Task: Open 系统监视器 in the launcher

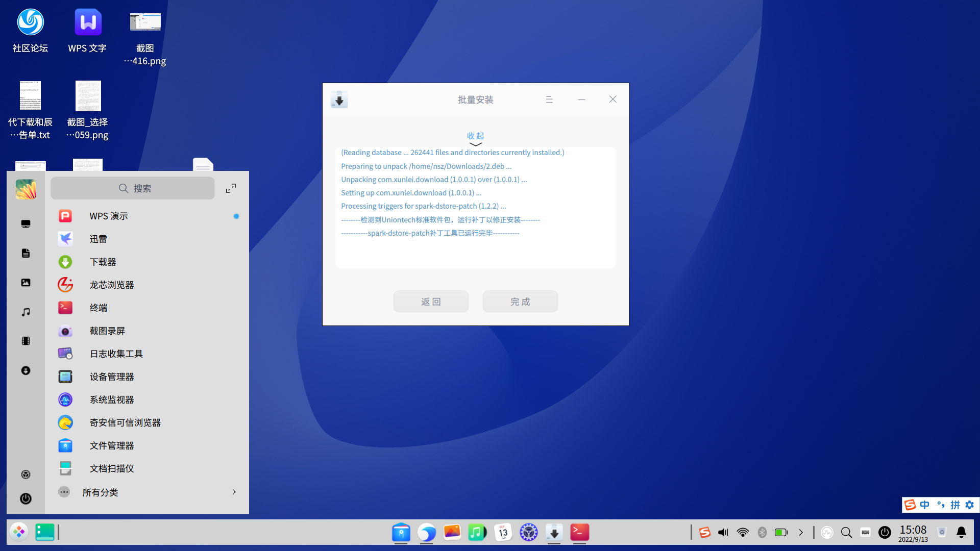Action: click(111, 399)
